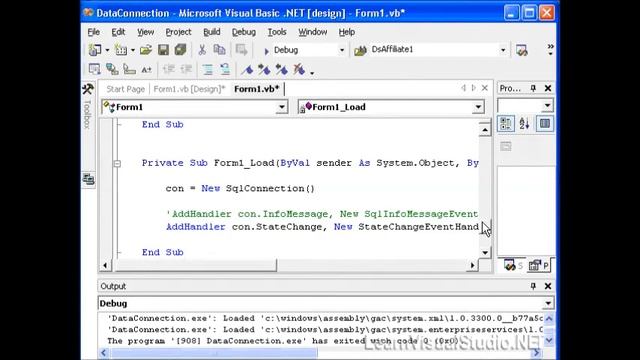The height and width of the screenshot is (360, 640).
Task: Close the Output panel
Action: [548, 286]
